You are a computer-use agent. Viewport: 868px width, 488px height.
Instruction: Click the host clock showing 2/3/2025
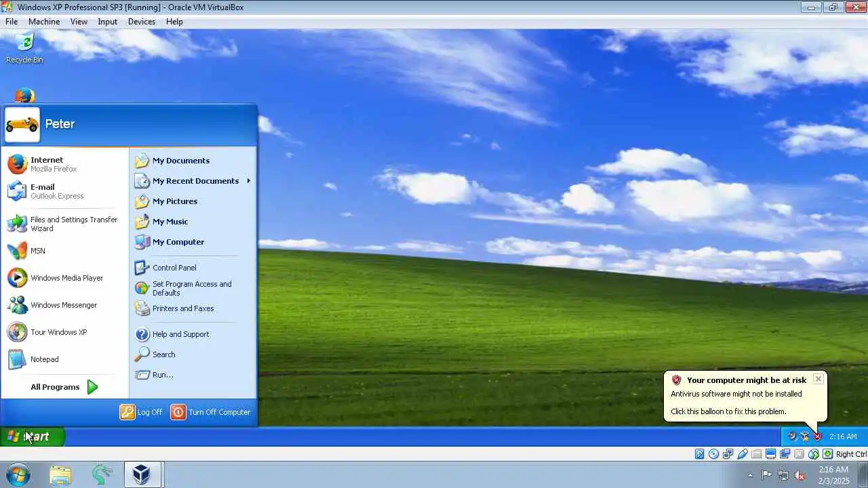[833, 475]
